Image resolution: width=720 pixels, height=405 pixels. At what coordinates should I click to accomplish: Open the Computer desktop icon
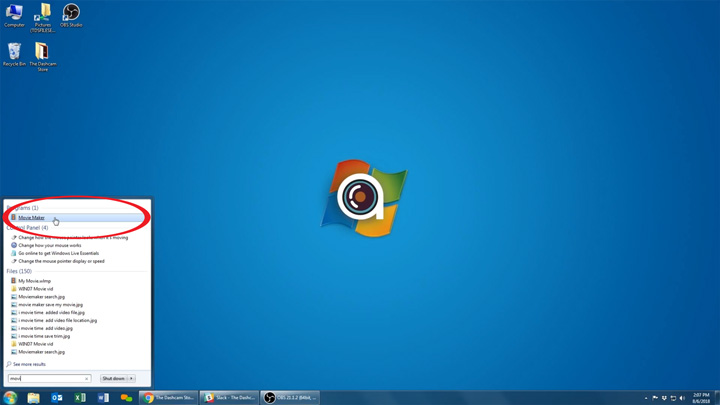pyautogui.click(x=14, y=14)
